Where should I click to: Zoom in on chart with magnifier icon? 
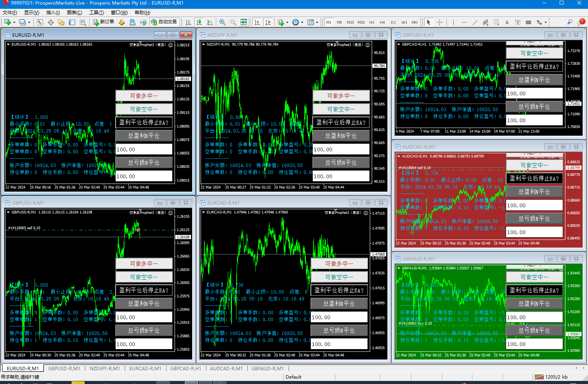222,22
